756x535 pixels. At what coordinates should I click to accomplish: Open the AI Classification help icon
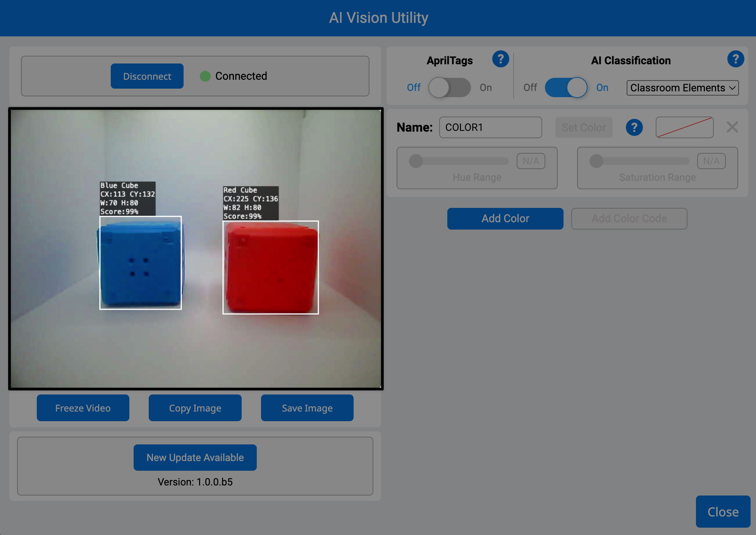click(x=735, y=59)
